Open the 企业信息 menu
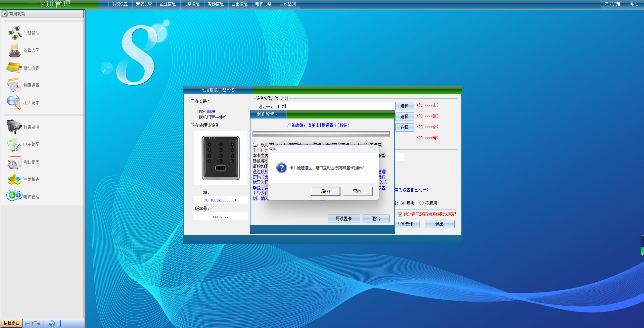 tap(168, 4)
